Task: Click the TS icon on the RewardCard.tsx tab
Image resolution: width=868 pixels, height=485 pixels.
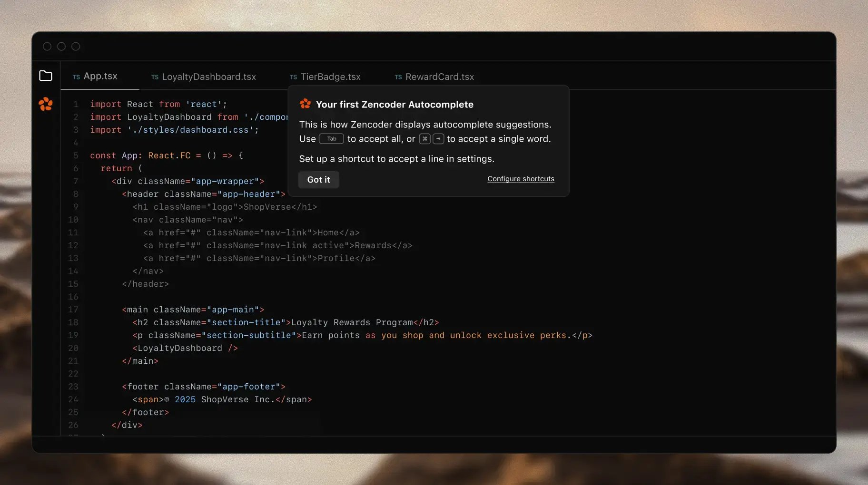Action: (397, 77)
